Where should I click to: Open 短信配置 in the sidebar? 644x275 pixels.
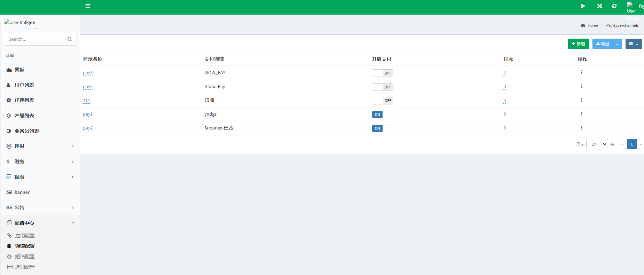pyautogui.click(x=25, y=257)
